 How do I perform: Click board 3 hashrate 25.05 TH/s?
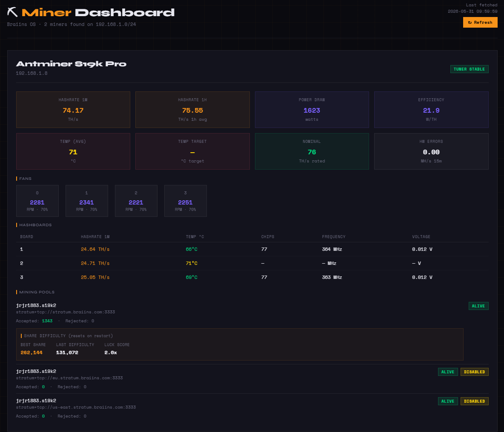tap(95, 278)
